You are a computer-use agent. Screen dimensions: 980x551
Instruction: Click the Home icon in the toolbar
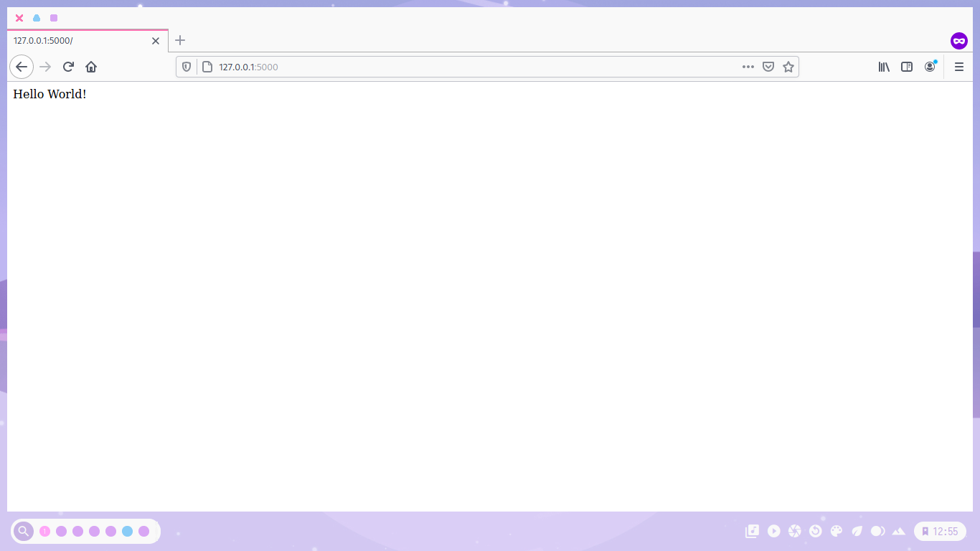[91, 67]
